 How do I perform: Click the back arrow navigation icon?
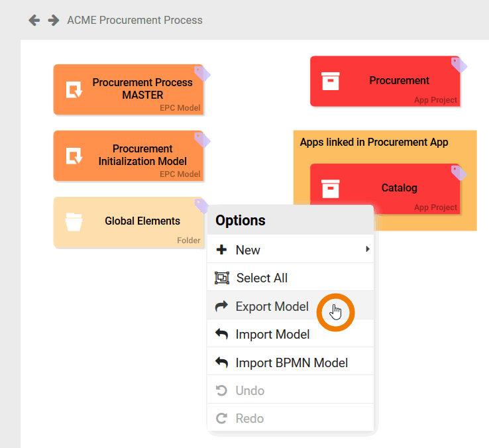(x=34, y=20)
